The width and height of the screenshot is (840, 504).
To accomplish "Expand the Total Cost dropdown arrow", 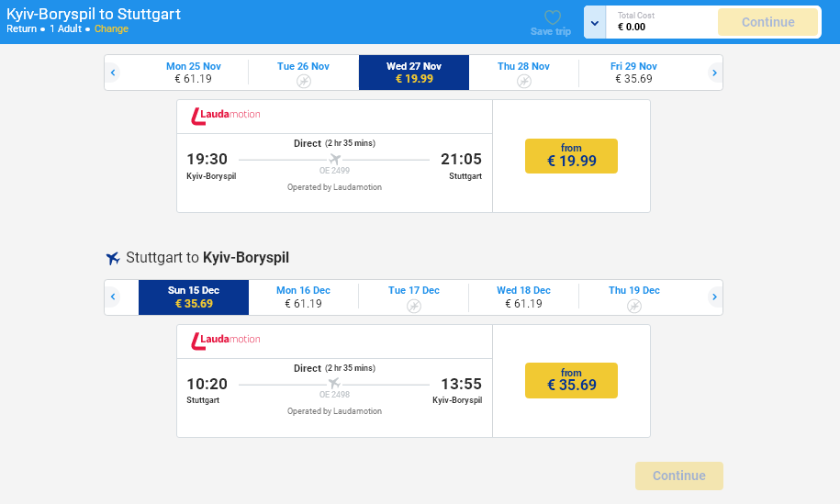I will coord(595,23).
